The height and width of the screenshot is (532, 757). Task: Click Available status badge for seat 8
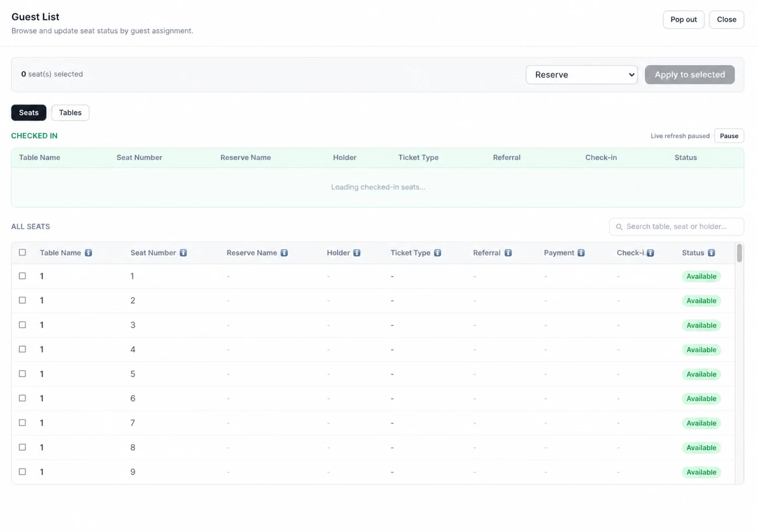click(701, 447)
